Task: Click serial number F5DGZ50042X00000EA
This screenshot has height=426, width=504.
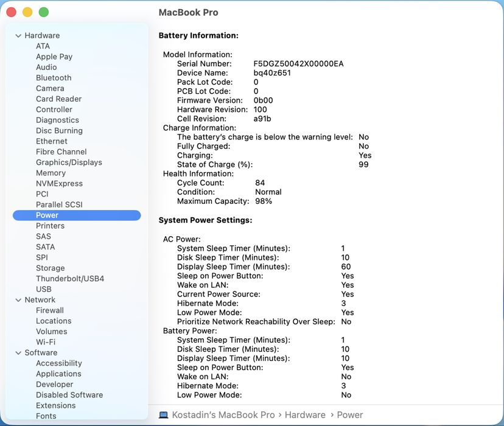Action: 298,64
